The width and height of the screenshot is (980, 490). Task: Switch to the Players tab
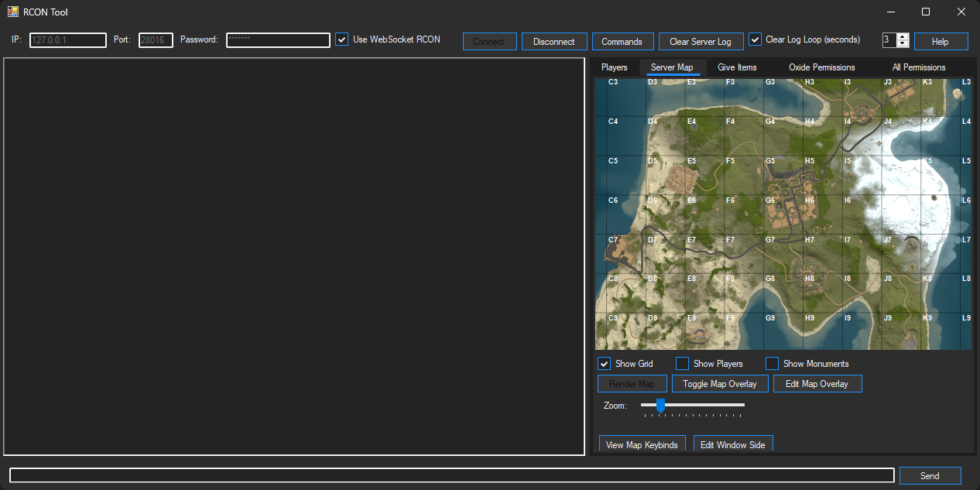(x=615, y=67)
